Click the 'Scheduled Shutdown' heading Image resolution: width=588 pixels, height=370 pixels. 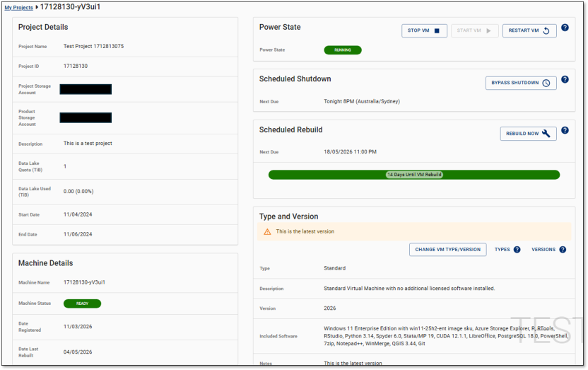(x=295, y=79)
